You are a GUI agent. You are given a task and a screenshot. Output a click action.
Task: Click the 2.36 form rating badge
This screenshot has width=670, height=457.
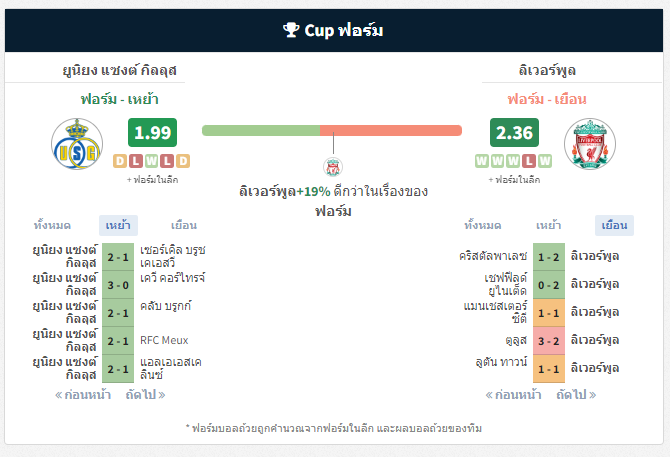pyautogui.click(x=514, y=132)
